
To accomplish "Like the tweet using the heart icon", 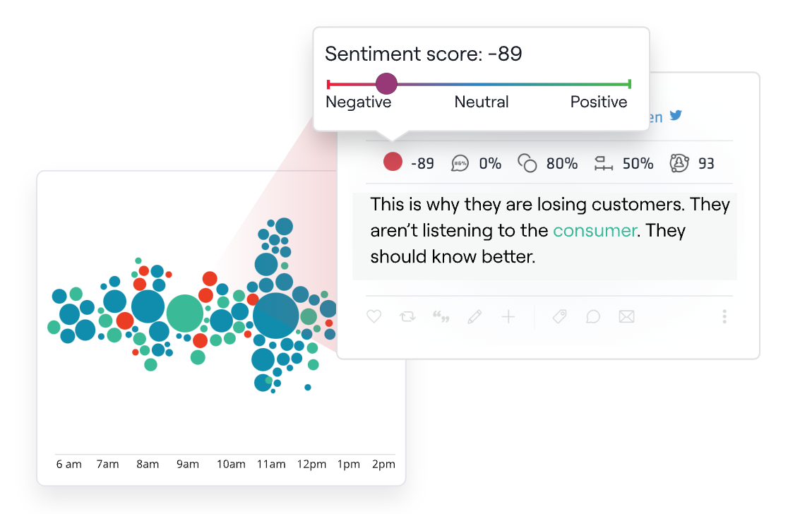I will (x=374, y=316).
